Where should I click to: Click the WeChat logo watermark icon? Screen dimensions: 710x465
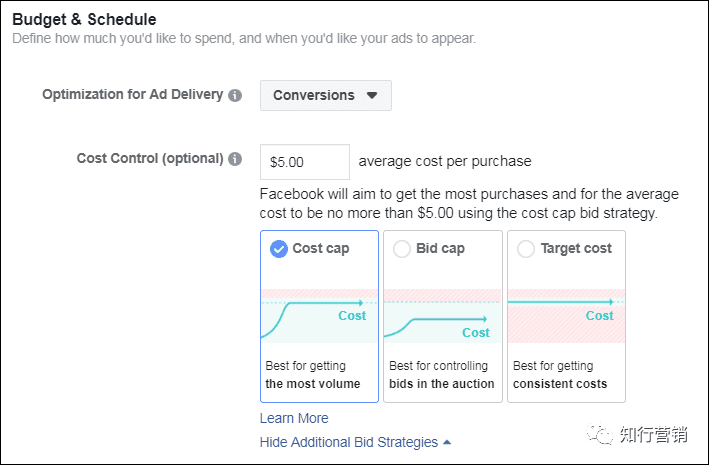tap(601, 433)
